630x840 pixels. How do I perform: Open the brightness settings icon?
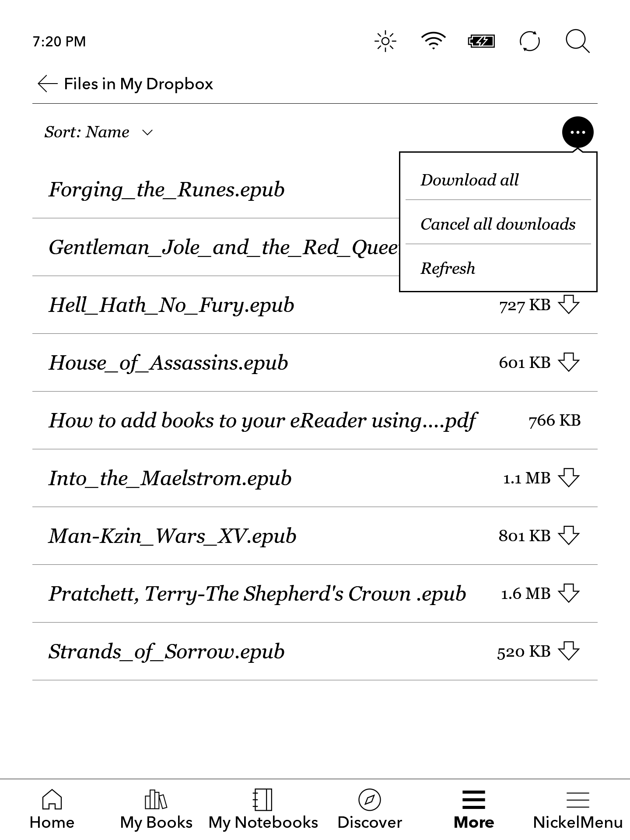[x=385, y=42]
